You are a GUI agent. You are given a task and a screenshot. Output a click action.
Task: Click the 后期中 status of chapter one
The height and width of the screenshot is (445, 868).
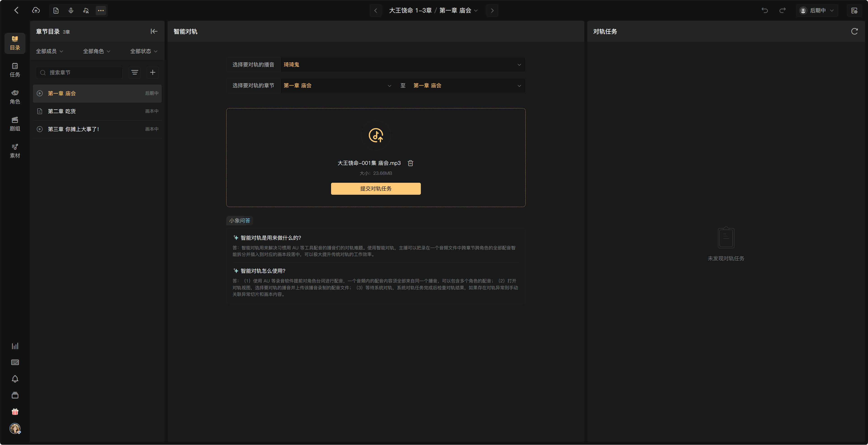[x=152, y=93]
